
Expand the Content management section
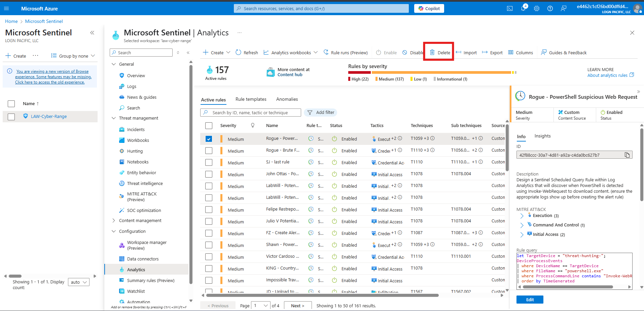click(x=113, y=220)
